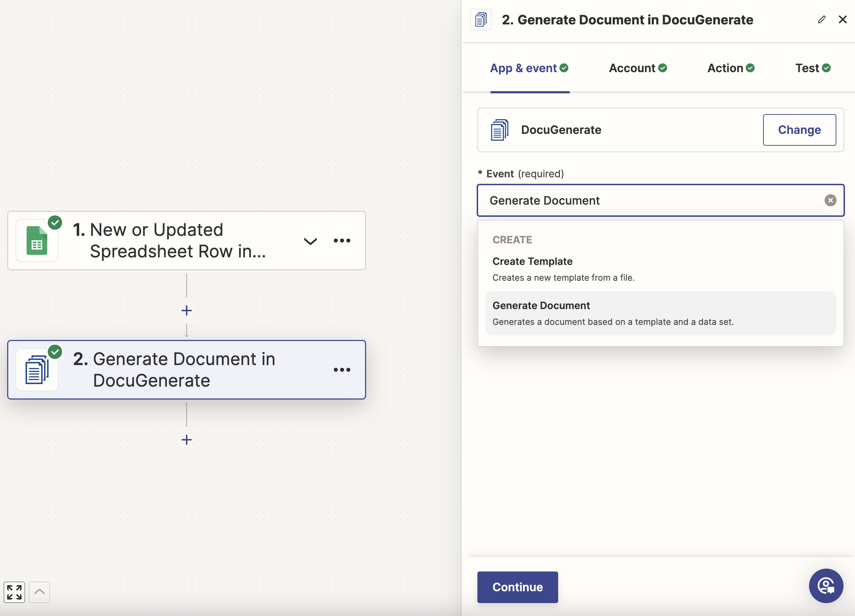Screen dimensions: 855x616
Task: Click the Continue button
Action: (517, 587)
